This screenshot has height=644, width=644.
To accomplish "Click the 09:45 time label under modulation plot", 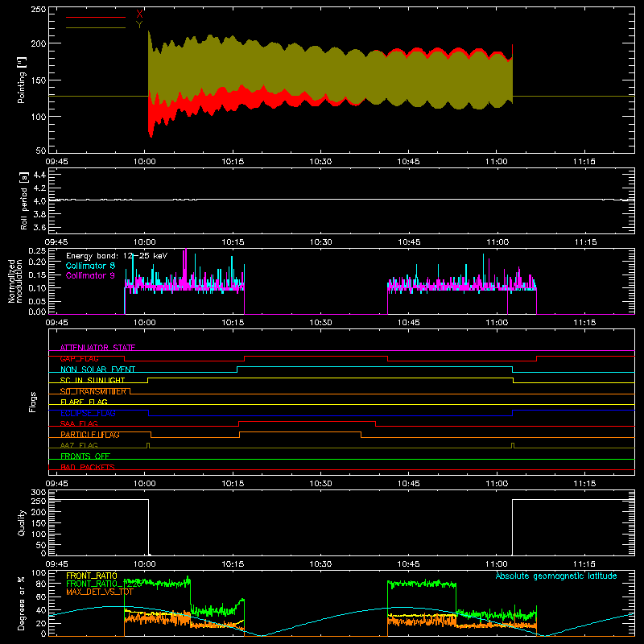I will point(56,323).
